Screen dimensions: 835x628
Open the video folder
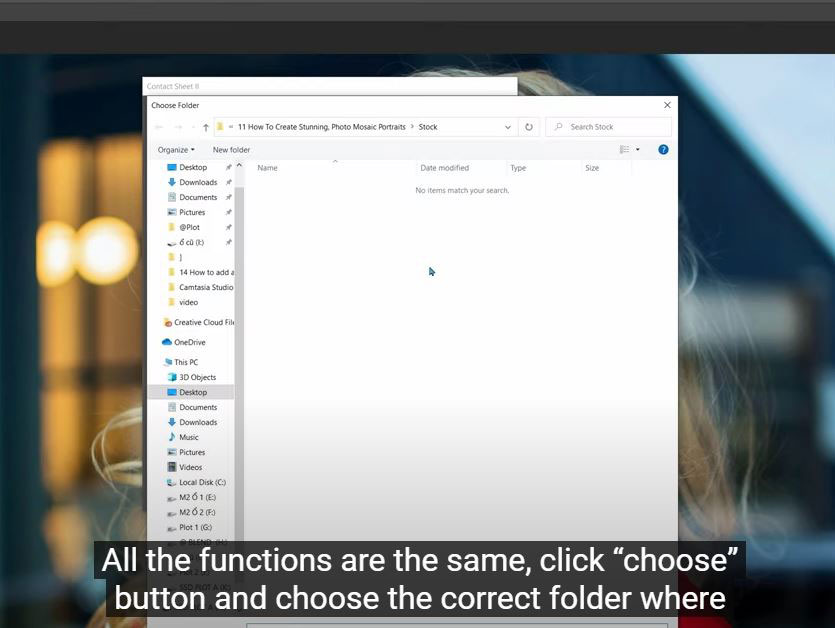[189, 302]
